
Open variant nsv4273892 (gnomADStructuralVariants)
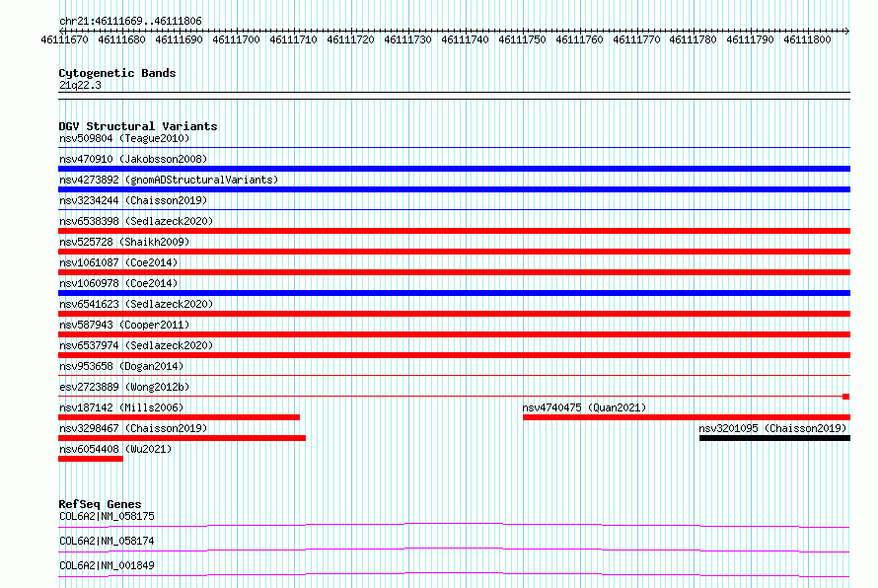[169, 180]
